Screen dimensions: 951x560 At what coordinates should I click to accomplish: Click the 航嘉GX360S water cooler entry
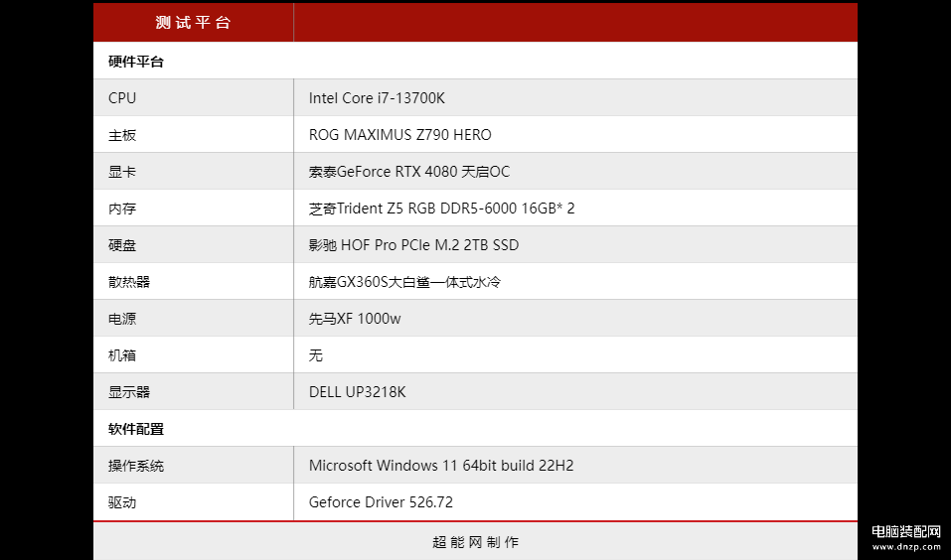(x=404, y=282)
